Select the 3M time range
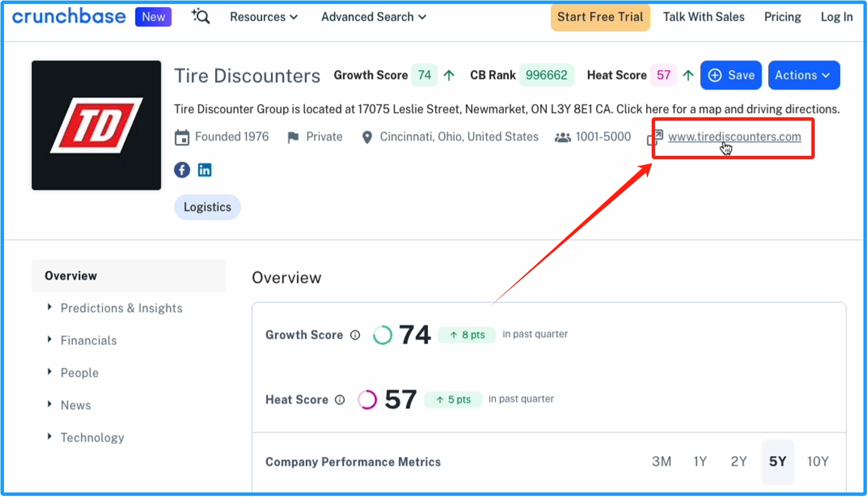Image resolution: width=868 pixels, height=497 pixels. pos(661,461)
